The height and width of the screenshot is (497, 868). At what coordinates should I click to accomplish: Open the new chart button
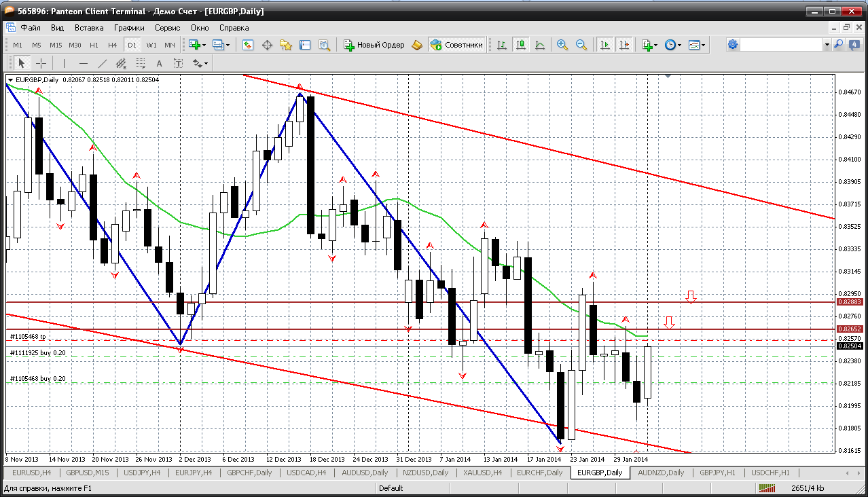(x=195, y=45)
